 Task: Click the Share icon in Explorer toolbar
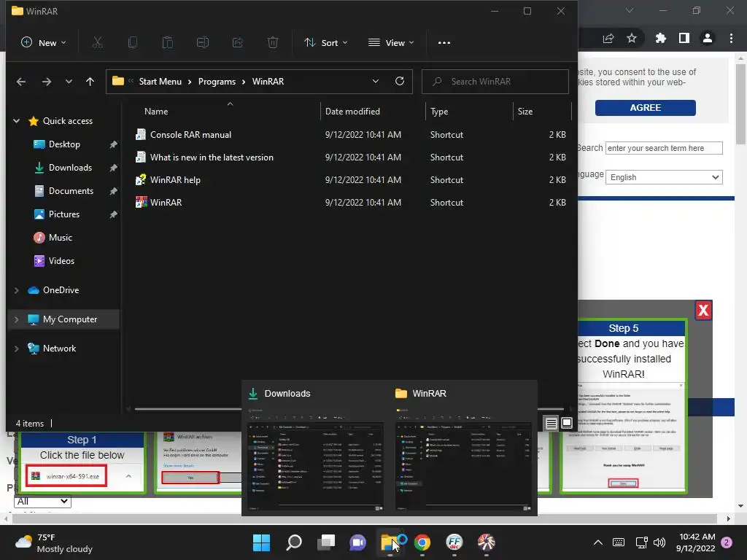pos(237,42)
